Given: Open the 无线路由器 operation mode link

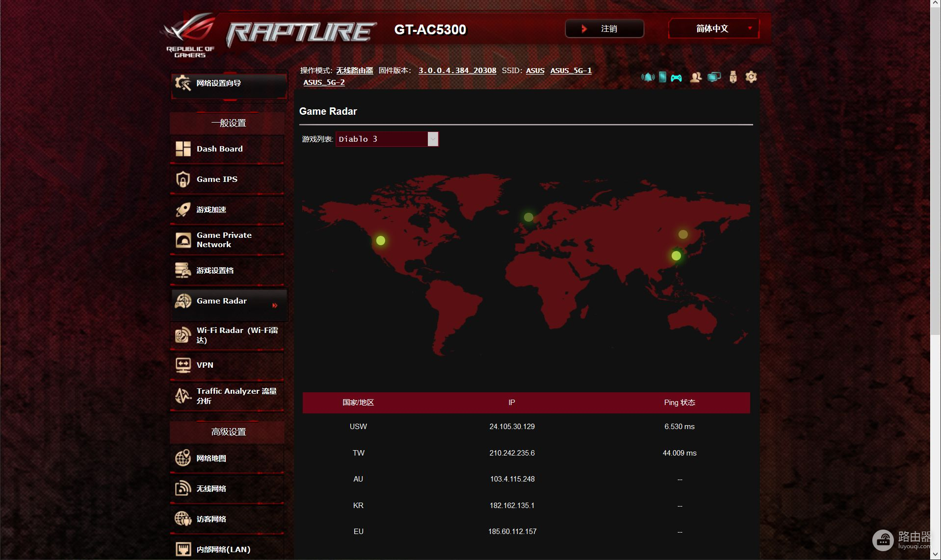Looking at the screenshot, I should [x=354, y=71].
